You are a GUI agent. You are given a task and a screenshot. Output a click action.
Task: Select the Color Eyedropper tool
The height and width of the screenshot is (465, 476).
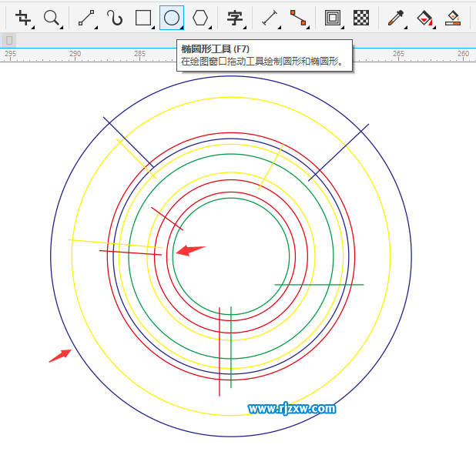[x=396, y=18]
